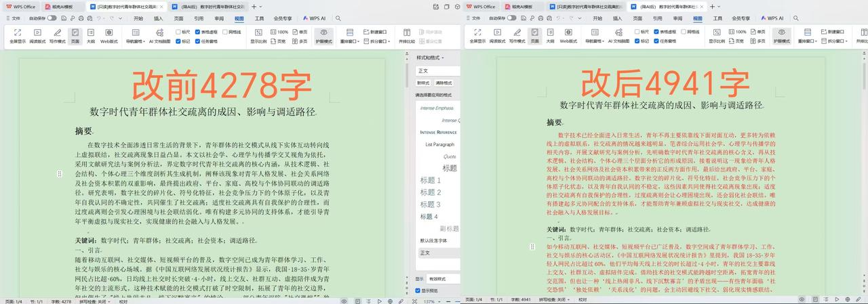Open 会员专享 tab in right window
The image size is (868, 304).
(741, 18)
